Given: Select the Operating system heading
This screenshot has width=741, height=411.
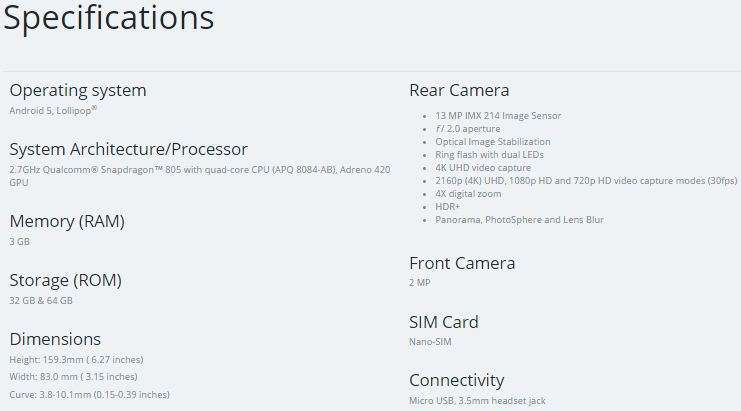Looking at the screenshot, I should pyautogui.click(x=78, y=91).
